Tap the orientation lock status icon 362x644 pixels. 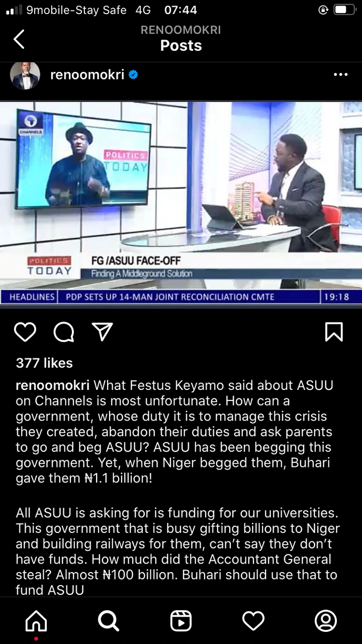323,10
